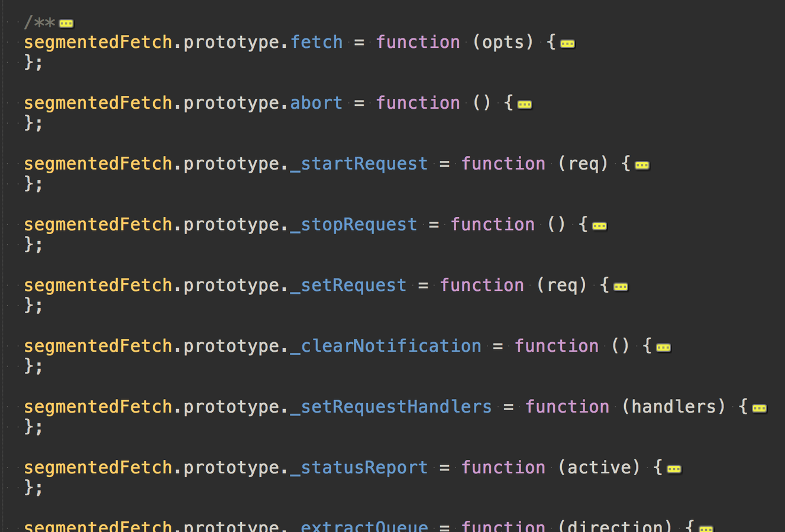
Task: Click the '_setRequest' method name
Action: [348, 286]
